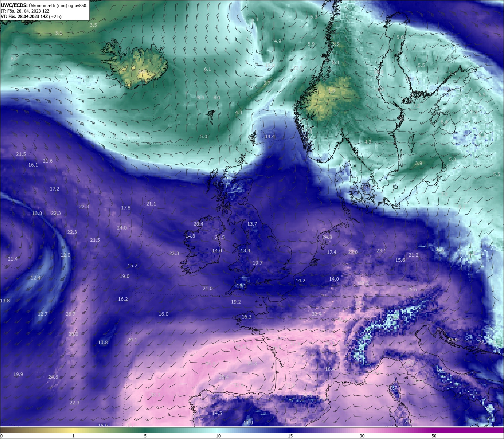Click the 14.8 value label

(x=190, y=236)
